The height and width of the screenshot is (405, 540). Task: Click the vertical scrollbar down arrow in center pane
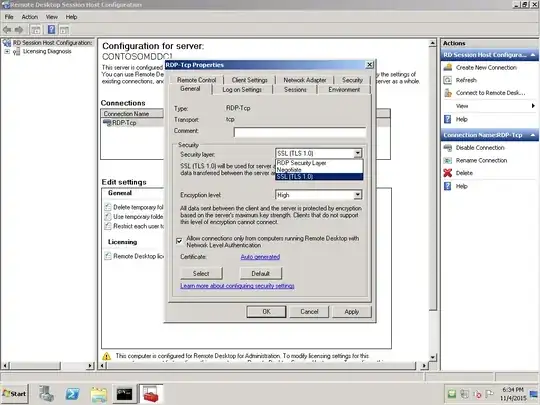point(433,357)
